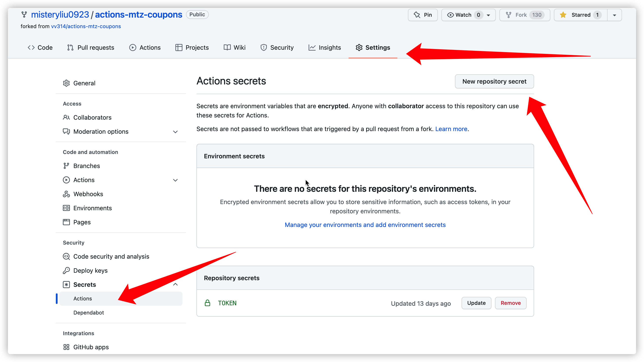
Task: Click the TOKEN secret name
Action: point(227,303)
